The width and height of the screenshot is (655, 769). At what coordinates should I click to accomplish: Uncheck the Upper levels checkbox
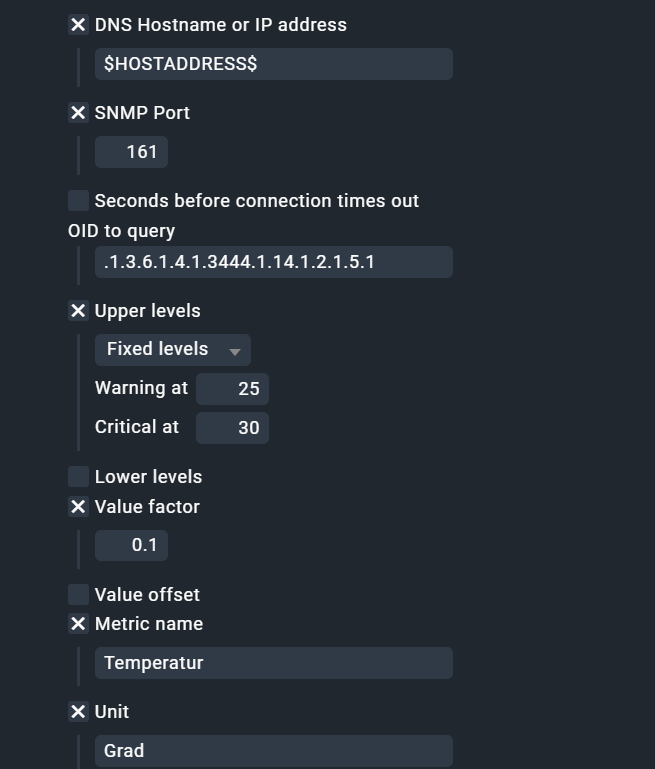point(78,311)
